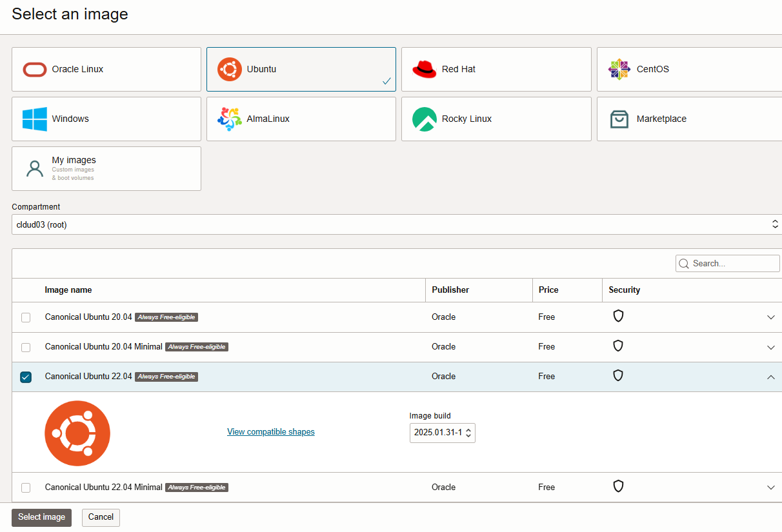
Task: Click Always Free-eligible badge on Ubuntu 20.04
Action: point(166,317)
